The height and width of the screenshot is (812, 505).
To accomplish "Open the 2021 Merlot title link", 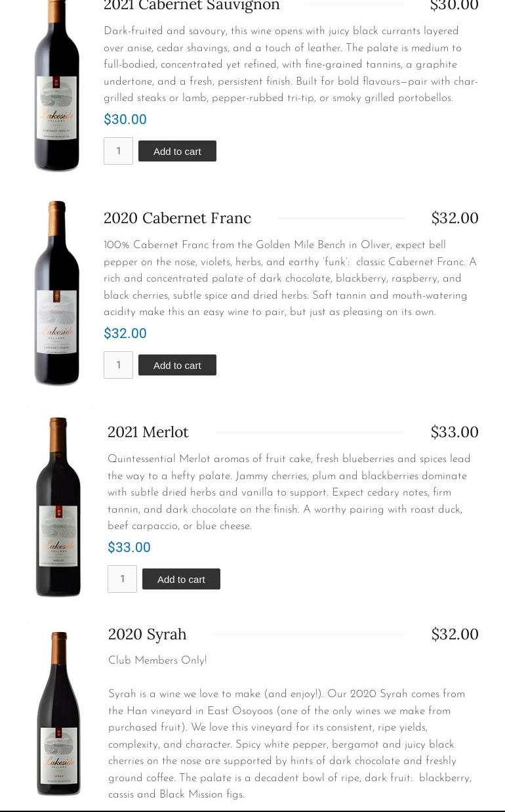I will point(148,432).
